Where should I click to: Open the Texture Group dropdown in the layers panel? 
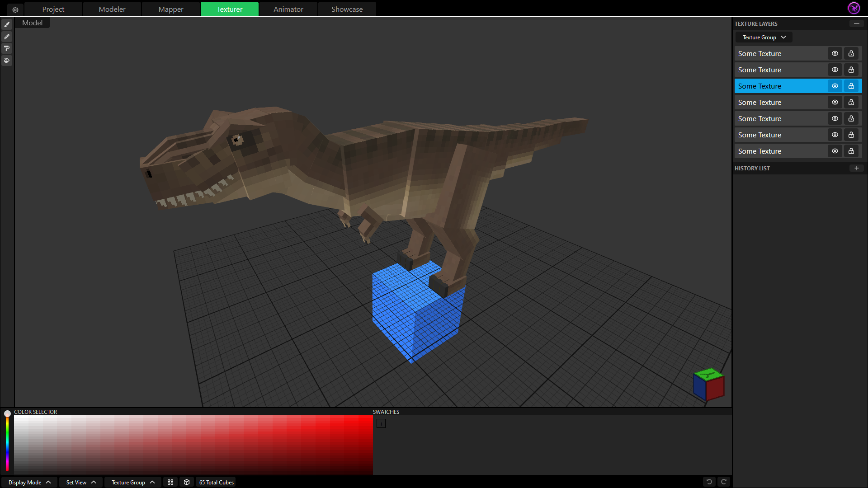(x=764, y=38)
